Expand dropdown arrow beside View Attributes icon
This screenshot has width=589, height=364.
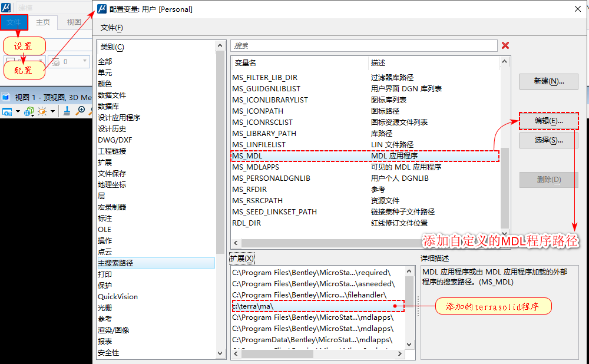pos(18,111)
